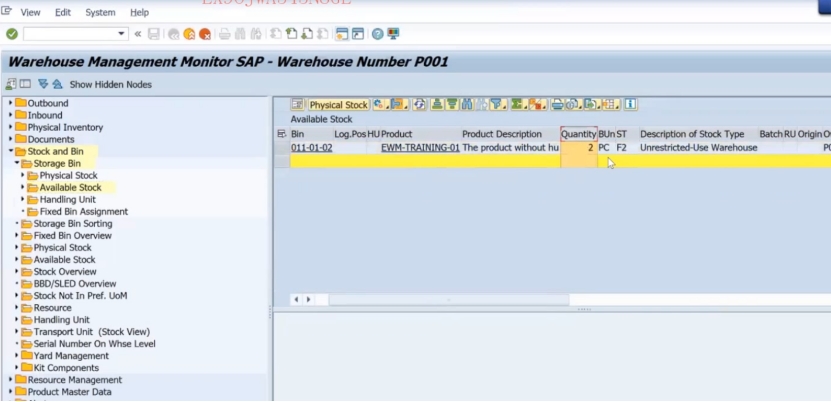Click the Find binoculars icon in list toolbar
Viewport: 831px width, 402px height.
point(467,104)
